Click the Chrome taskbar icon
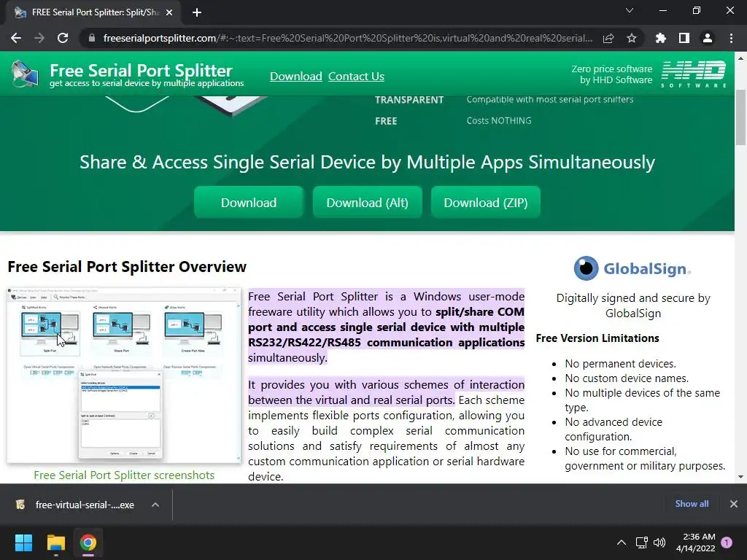Viewport: 747px width, 560px height. pos(88,542)
